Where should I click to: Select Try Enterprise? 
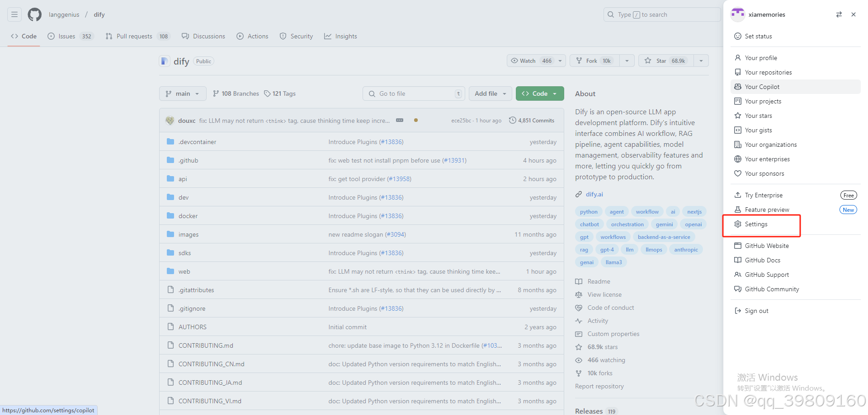[x=796, y=195]
